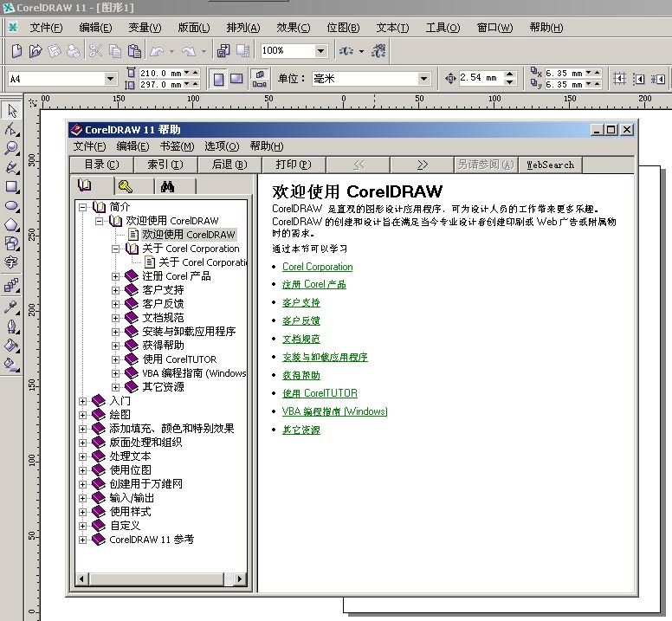
Task: Open the 效果(C) menu
Action: [294, 28]
